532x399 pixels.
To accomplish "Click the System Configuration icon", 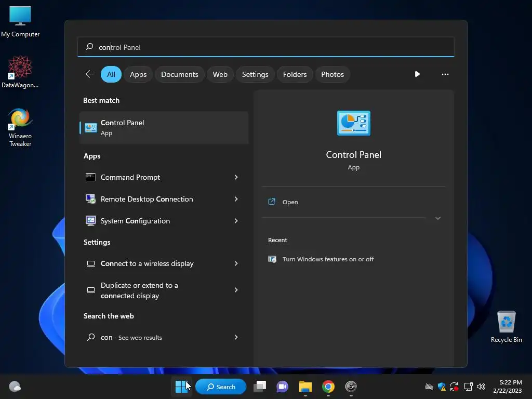I will pos(90,221).
